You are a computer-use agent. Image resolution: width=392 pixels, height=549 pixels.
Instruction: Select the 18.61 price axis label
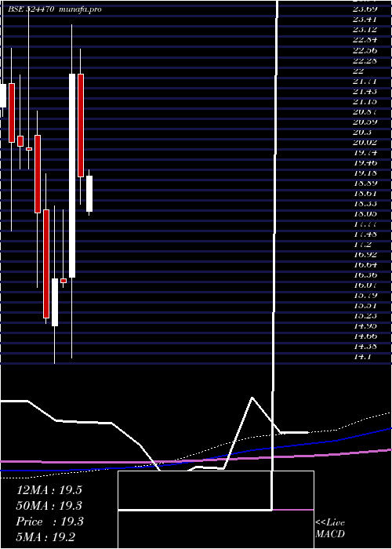[x=365, y=193]
